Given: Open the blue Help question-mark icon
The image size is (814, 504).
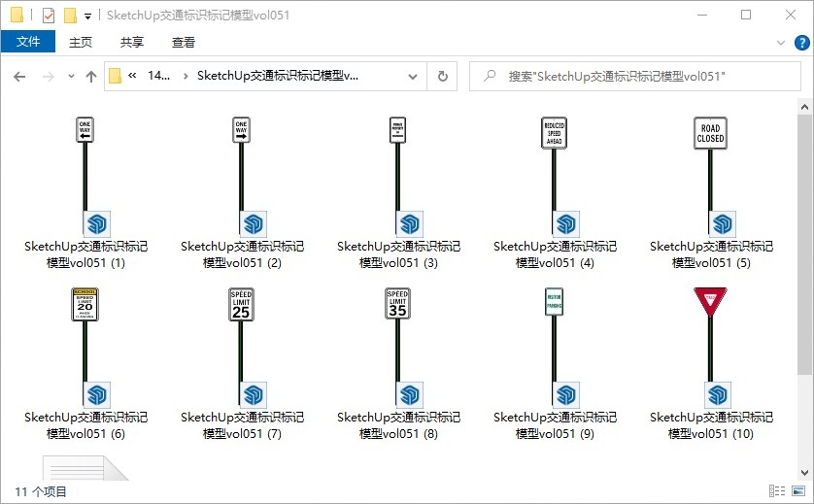Looking at the screenshot, I should pyautogui.click(x=801, y=42).
